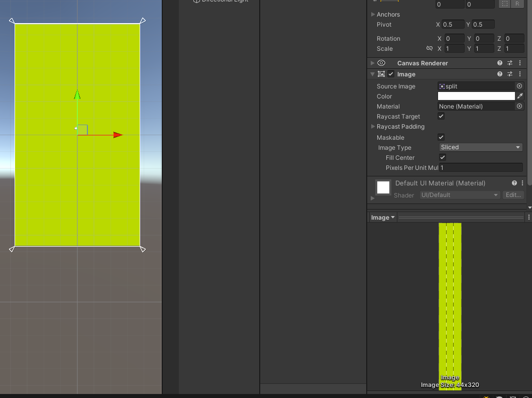Open presets for Canvas Renderer component
Viewport: 532px width, 398px height.
click(x=510, y=63)
